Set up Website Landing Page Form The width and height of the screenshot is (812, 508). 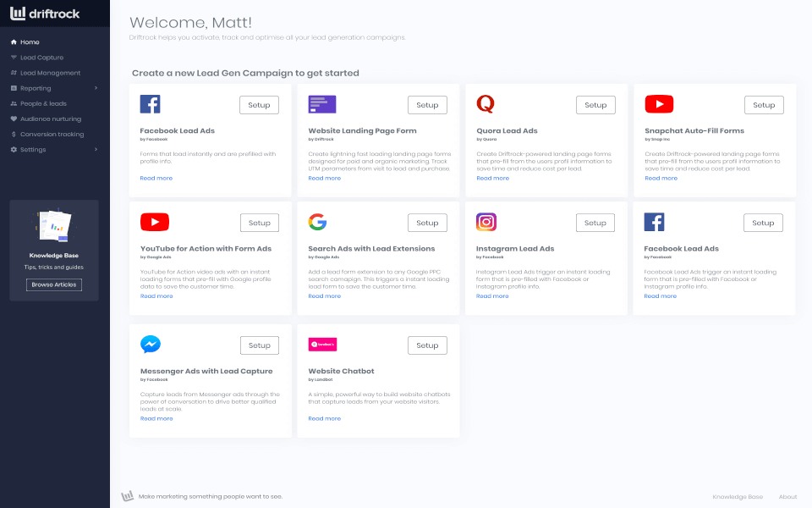(427, 105)
